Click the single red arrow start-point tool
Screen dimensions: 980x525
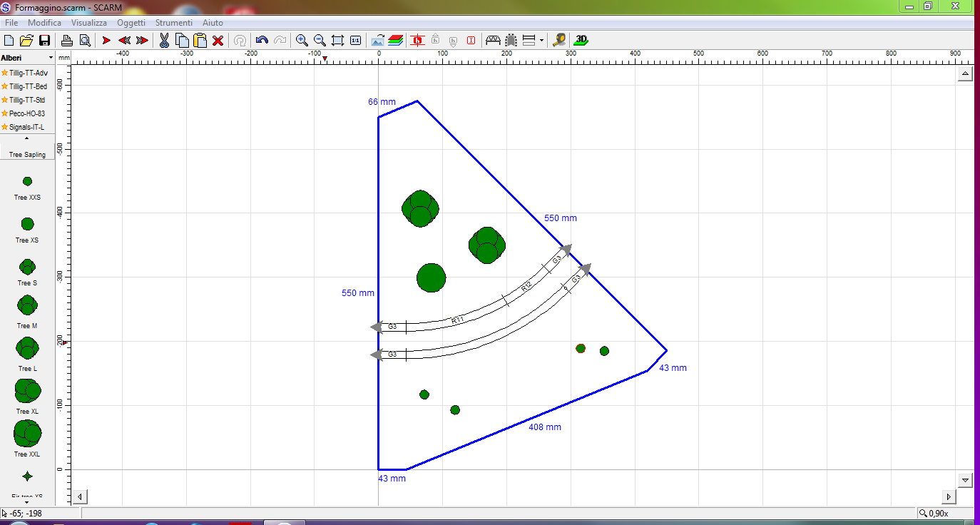106,41
